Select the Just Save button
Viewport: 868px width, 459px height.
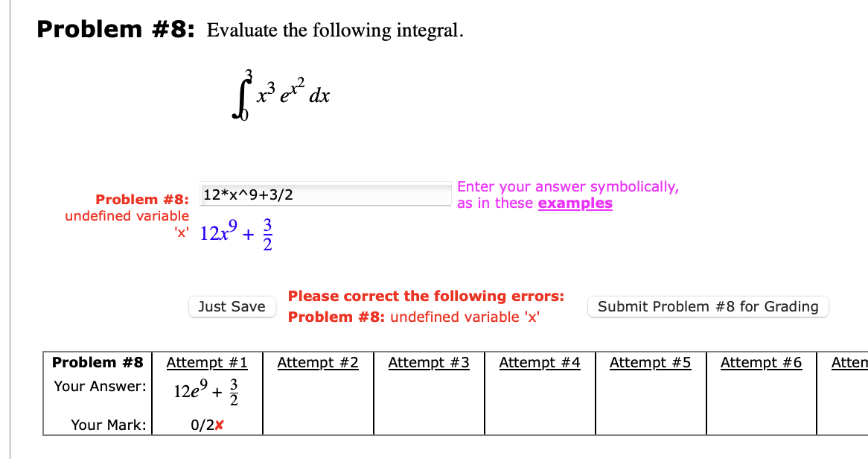click(232, 306)
